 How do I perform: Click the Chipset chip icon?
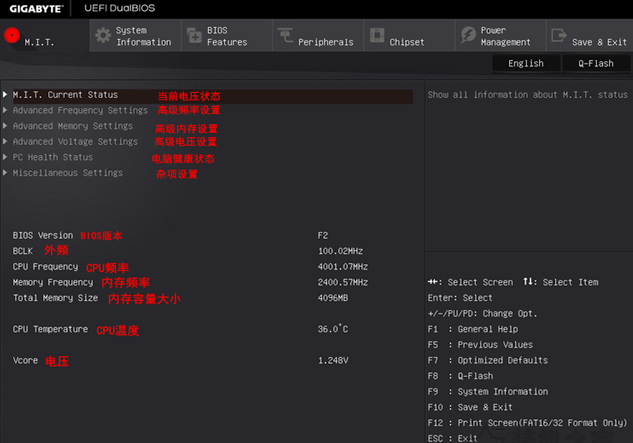(x=377, y=35)
